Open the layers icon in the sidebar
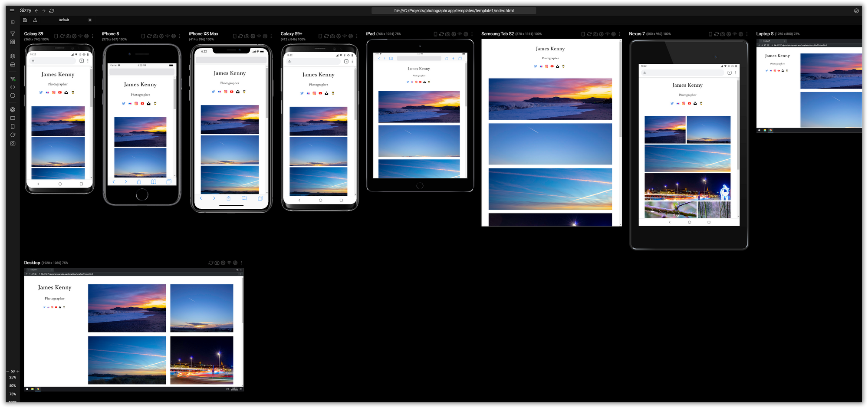The image size is (868, 408). [x=13, y=56]
